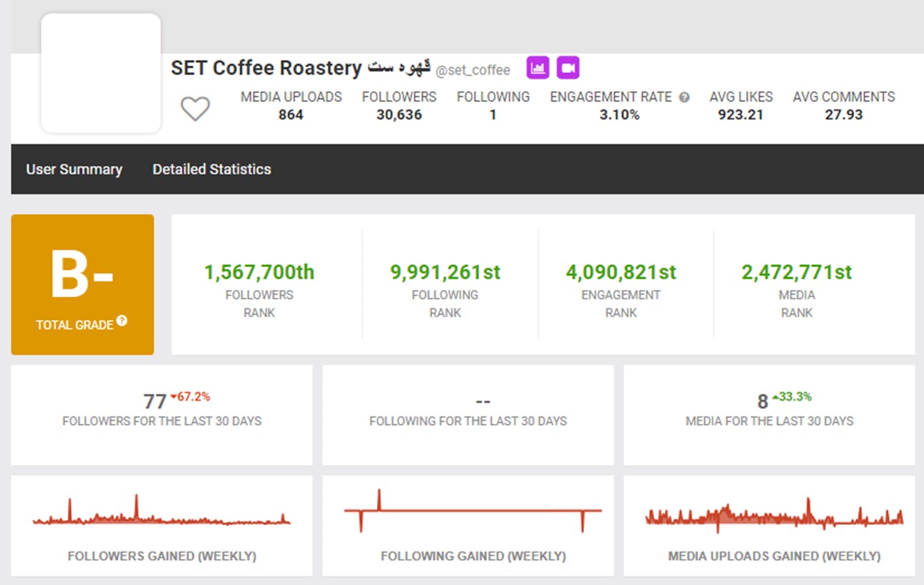
Task: Click the @set_coffee username handle
Action: (x=473, y=70)
